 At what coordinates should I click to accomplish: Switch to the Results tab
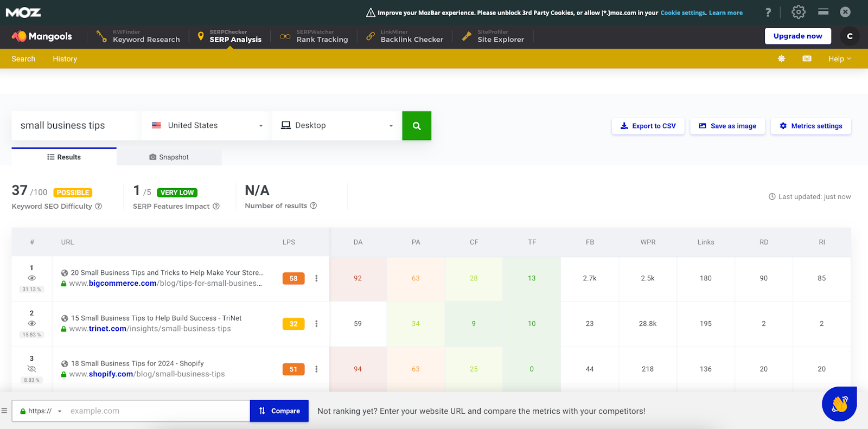pyautogui.click(x=64, y=157)
